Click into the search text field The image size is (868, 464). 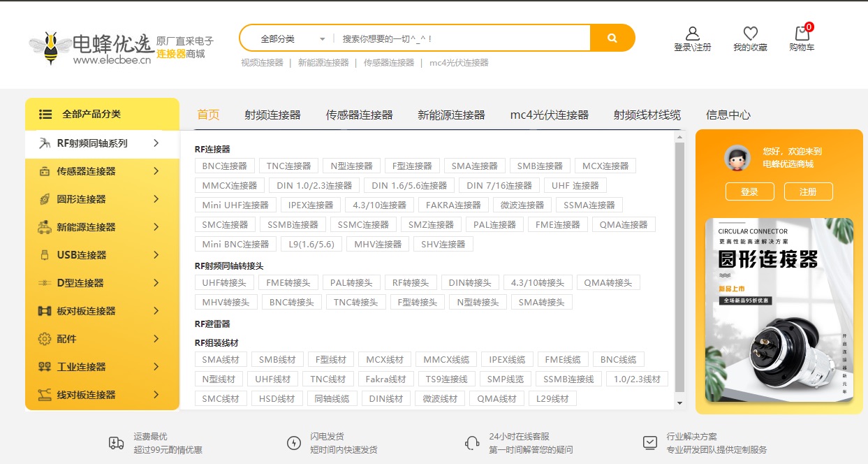461,38
